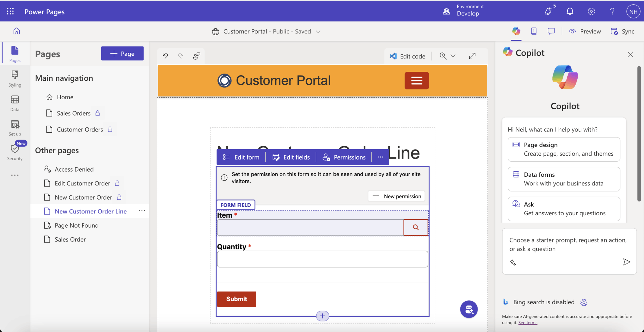Toggle the portal hamburger menu button
Image resolution: width=644 pixels, height=332 pixels.
click(x=416, y=81)
